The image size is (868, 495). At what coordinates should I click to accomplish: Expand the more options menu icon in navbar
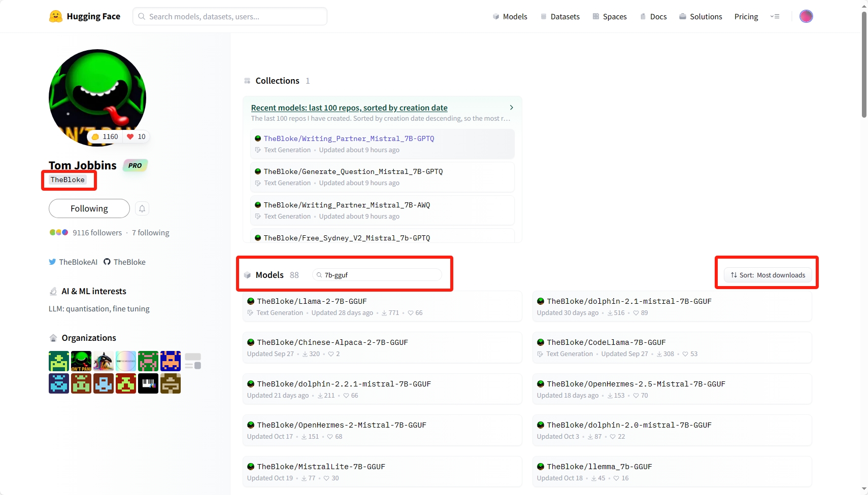[x=775, y=16]
